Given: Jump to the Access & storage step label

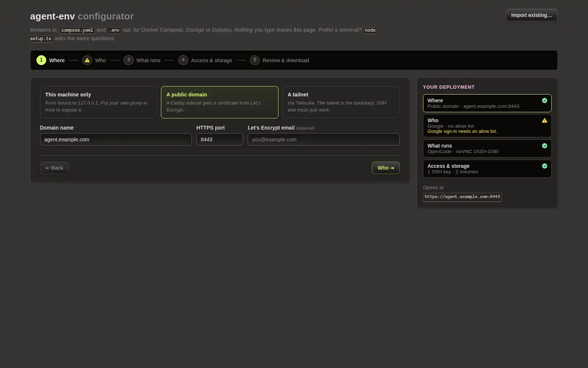Looking at the screenshot, I should [212, 60].
